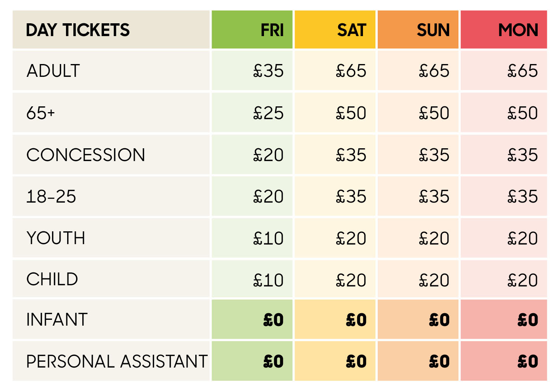
Task: Click the PERSONAL ASSISTANT row label
Action: click(116, 361)
